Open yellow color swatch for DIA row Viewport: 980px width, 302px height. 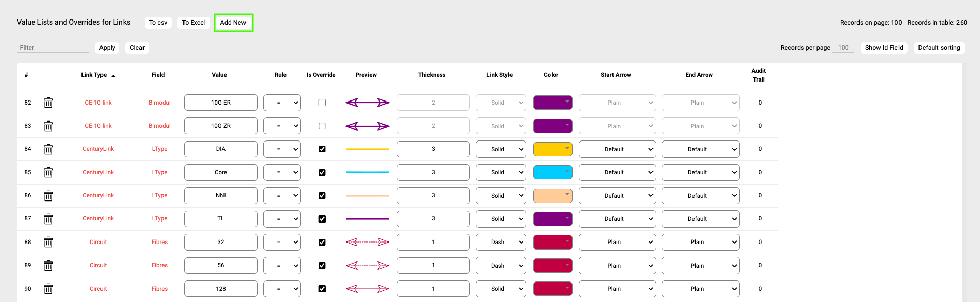click(553, 149)
